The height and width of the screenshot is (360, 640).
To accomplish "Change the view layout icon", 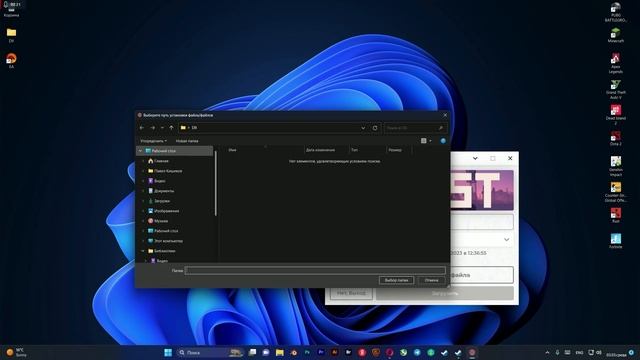I will (x=424, y=141).
